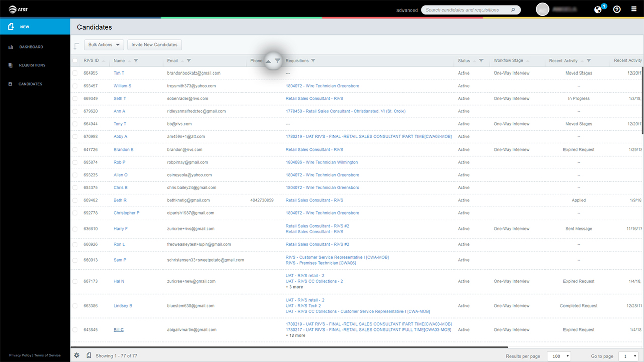This screenshot has width=644, height=362.
Task: Open the Bulk Actions dropdown
Action: [x=104, y=45]
